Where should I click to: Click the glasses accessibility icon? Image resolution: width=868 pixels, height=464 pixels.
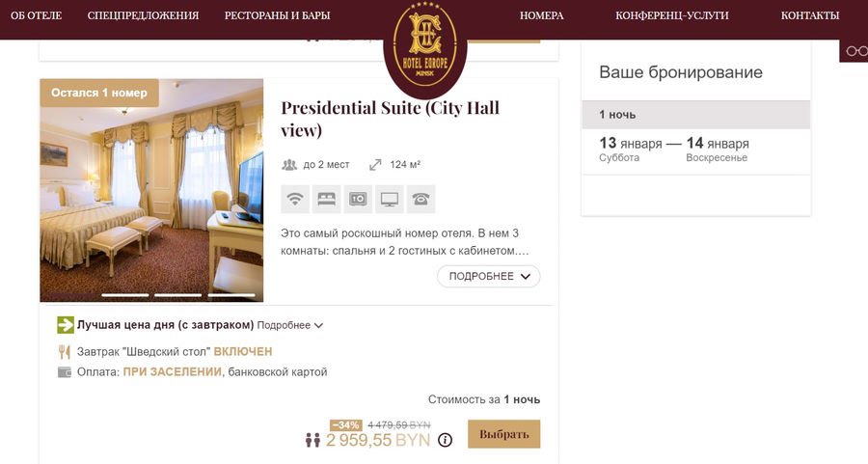click(x=855, y=50)
